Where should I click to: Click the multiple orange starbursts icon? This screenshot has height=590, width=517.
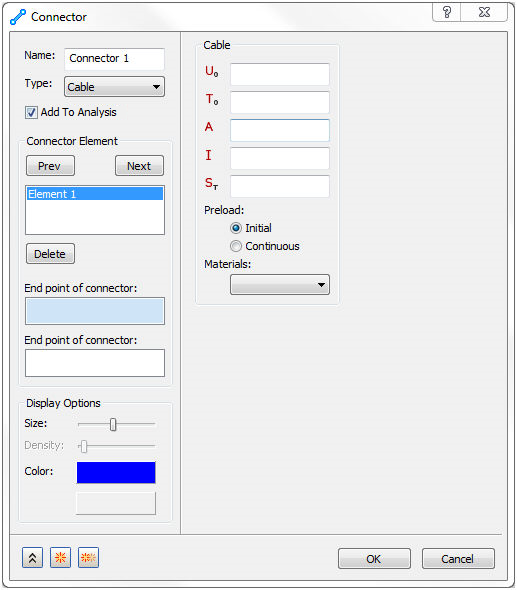point(88,558)
